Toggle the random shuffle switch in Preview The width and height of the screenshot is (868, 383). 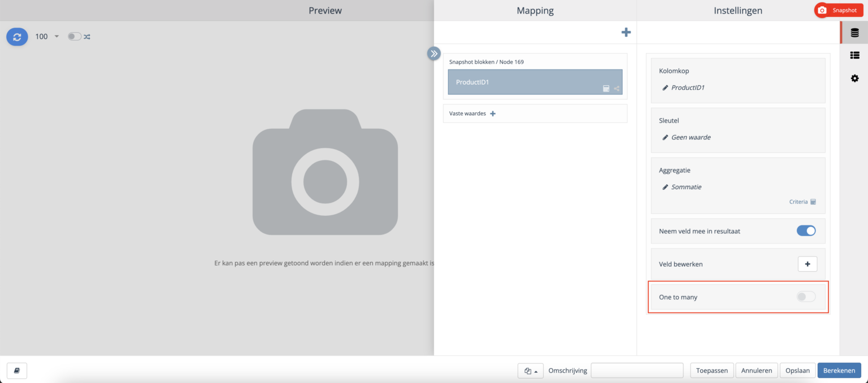click(74, 37)
